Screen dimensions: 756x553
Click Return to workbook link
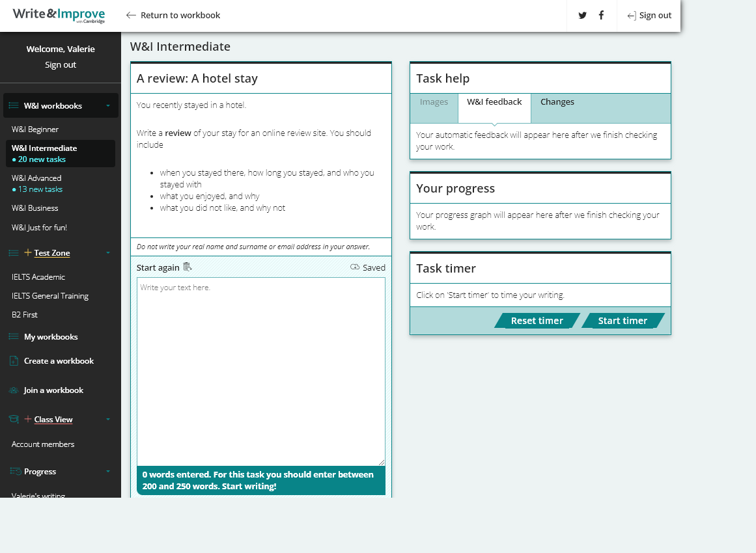[173, 16]
